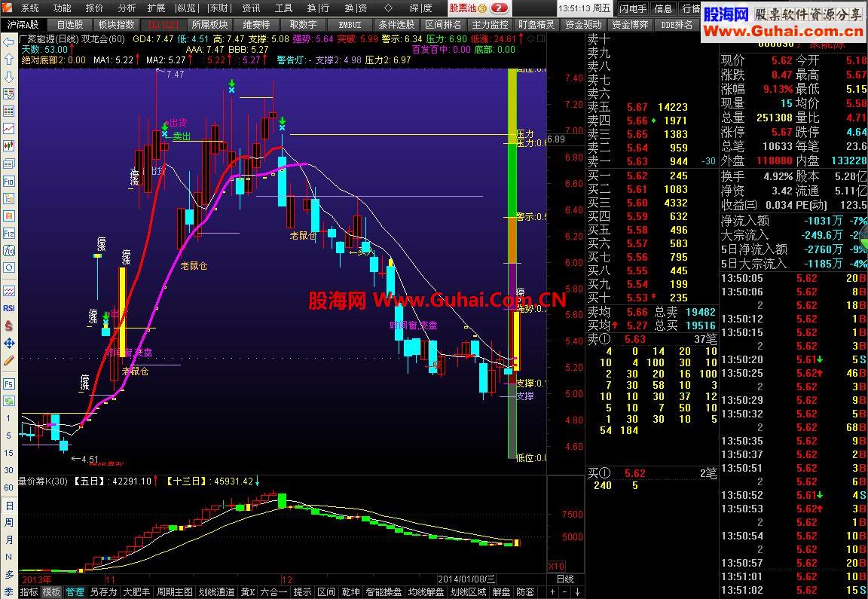The height and width of the screenshot is (599, 868).
Task: Click the green-yellow vertical pressure gauge bar
Action: [512, 264]
